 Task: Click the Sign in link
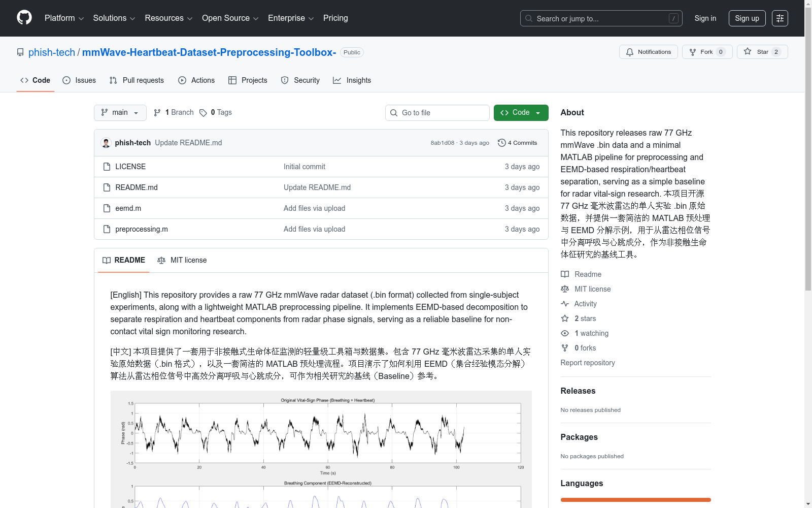tap(705, 18)
